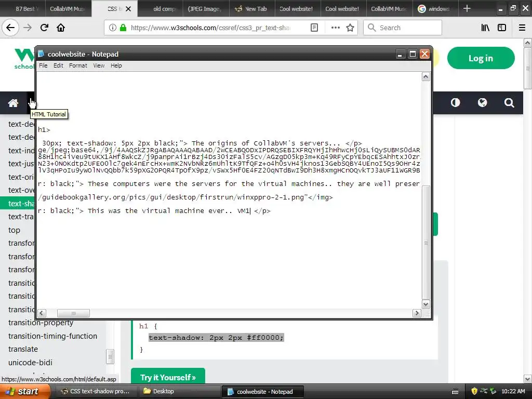
Task: Click the Notepad title bar icon
Action: tap(41, 54)
